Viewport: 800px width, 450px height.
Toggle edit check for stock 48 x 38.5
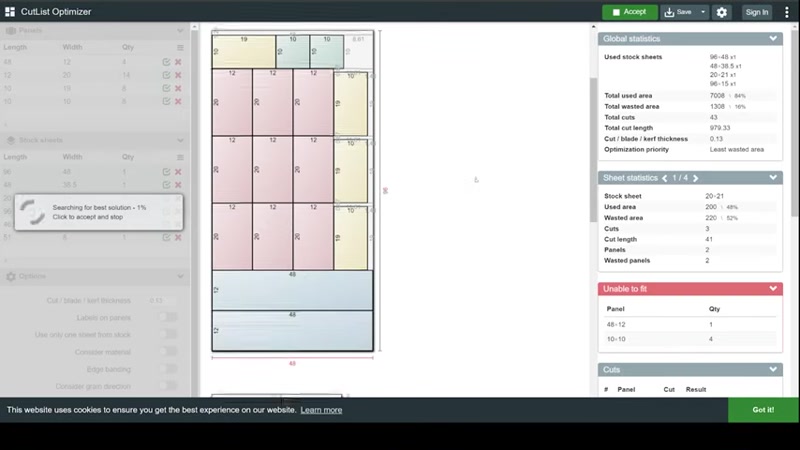tap(166, 185)
